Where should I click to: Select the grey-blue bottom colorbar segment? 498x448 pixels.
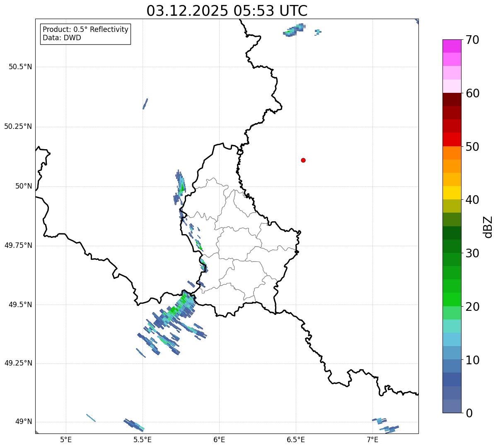pyautogui.click(x=452, y=406)
